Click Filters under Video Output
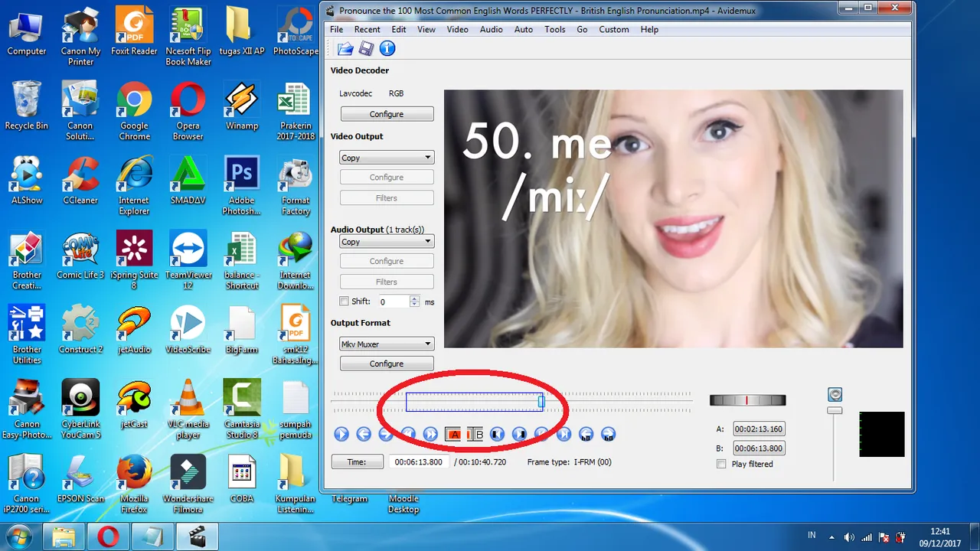Screen dimensions: 980x551 pos(387,197)
